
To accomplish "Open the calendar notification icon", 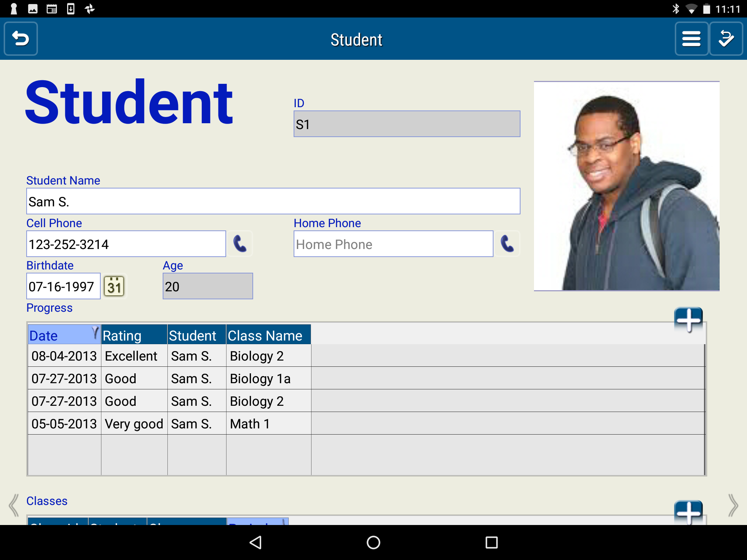I will tap(52, 8).
